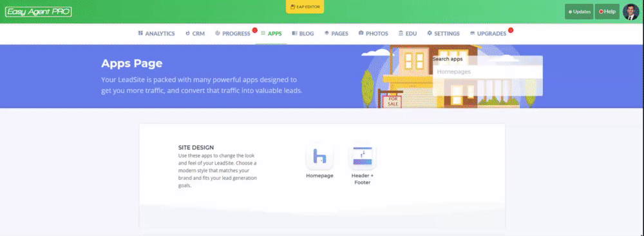Screen dimensions: 644x236
Task: Click the red badge on Upgrades
Action: [511, 30]
